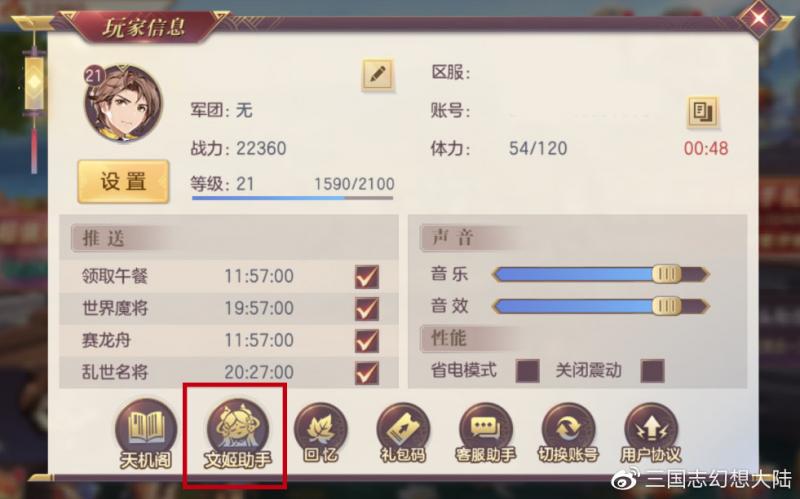The image size is (800, 499).
Task: Toggle the 乱世名将 notification checkbox
Action: point(367,373)
